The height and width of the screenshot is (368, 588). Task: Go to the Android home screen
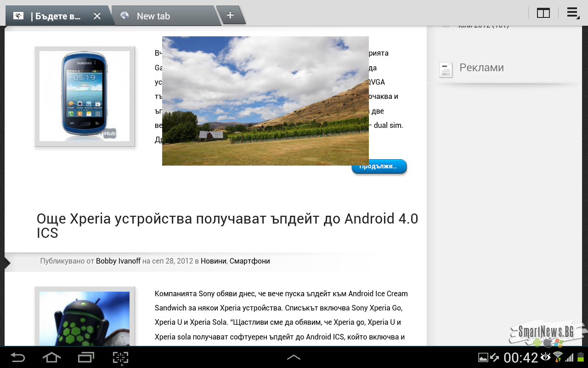coord(51,357)
